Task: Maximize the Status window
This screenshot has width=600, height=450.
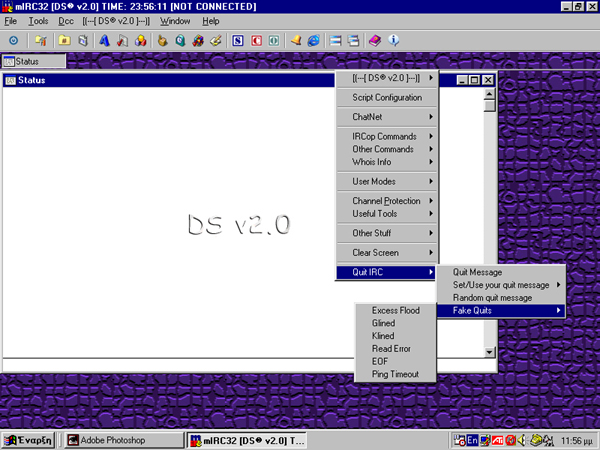Action: coord(474,80)
